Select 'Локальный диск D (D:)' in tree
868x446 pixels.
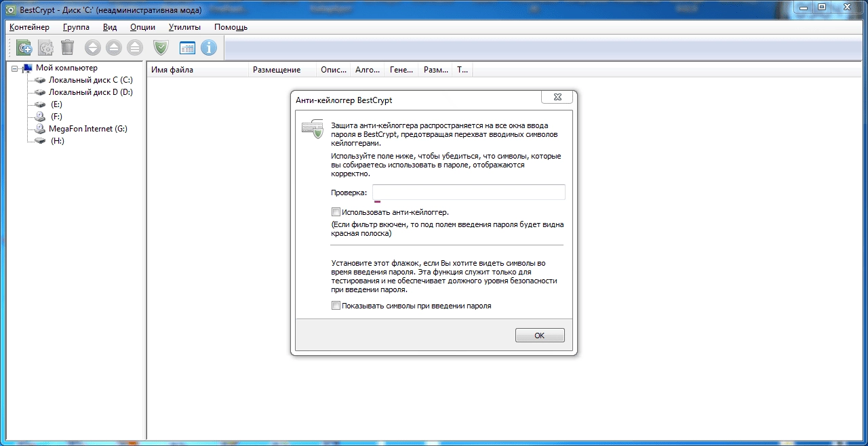(91, 92)
